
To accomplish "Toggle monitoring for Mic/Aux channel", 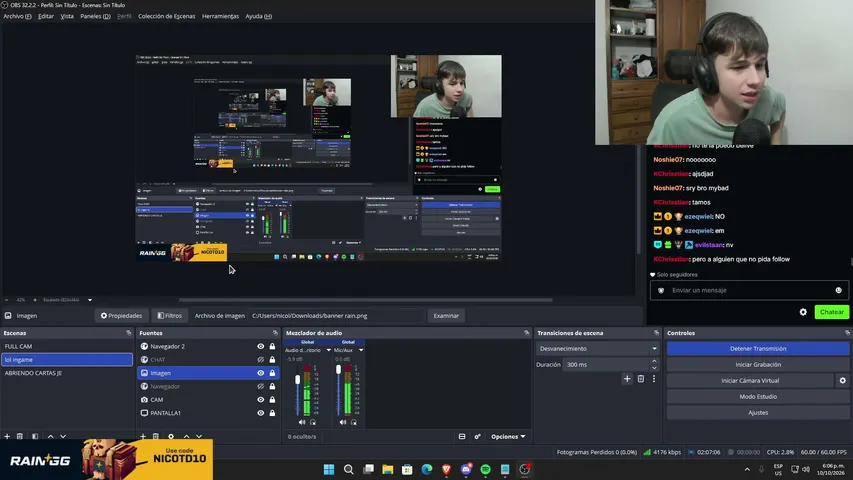I will [x=354, y=422].
